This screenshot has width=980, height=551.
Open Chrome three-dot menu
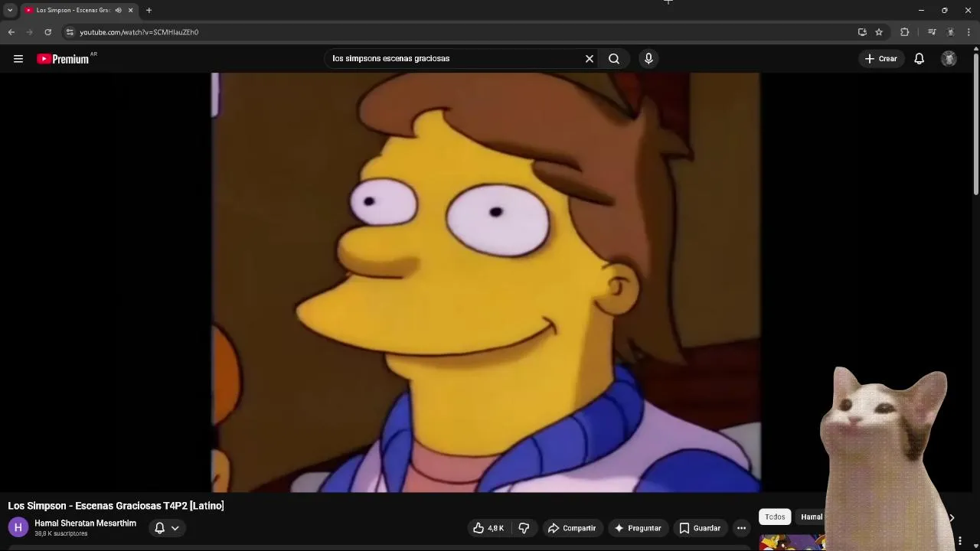pos(969,32)
